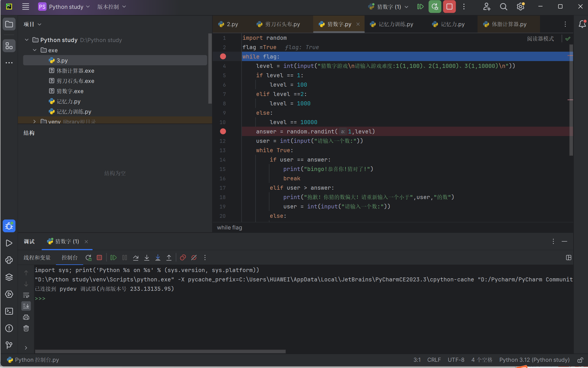Open the run configuration dropdown 猜数字 (1)
588x368 pixels.
[389, 7]
